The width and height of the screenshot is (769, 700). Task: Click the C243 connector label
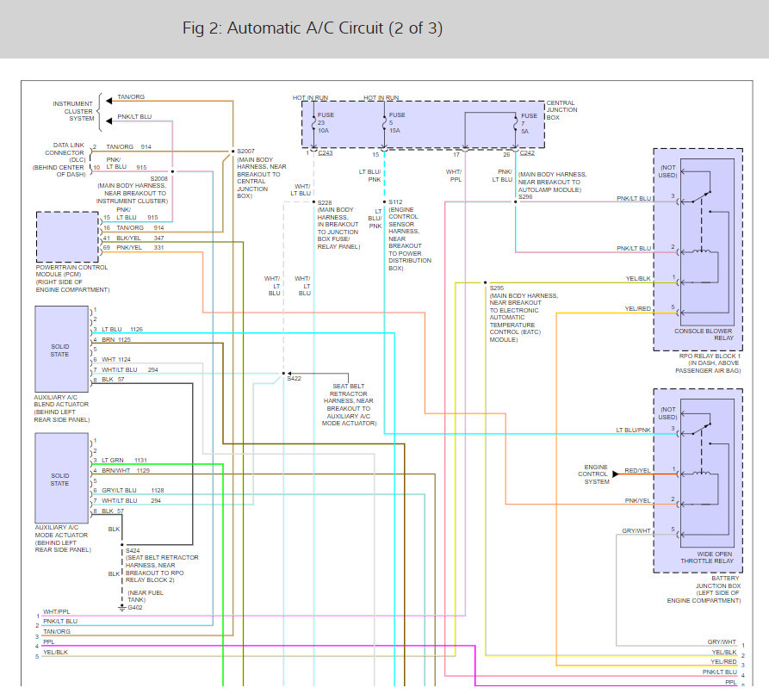pos(326,153)
